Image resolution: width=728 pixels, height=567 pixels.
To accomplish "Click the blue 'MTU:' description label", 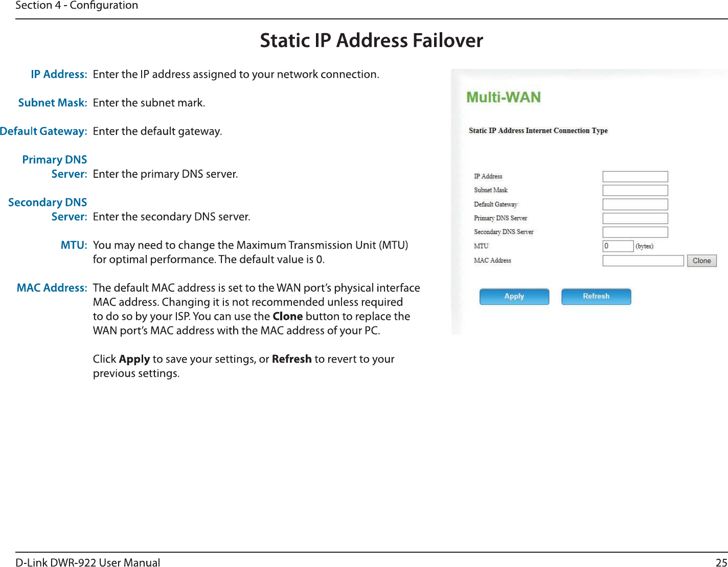I will [74, 245].
